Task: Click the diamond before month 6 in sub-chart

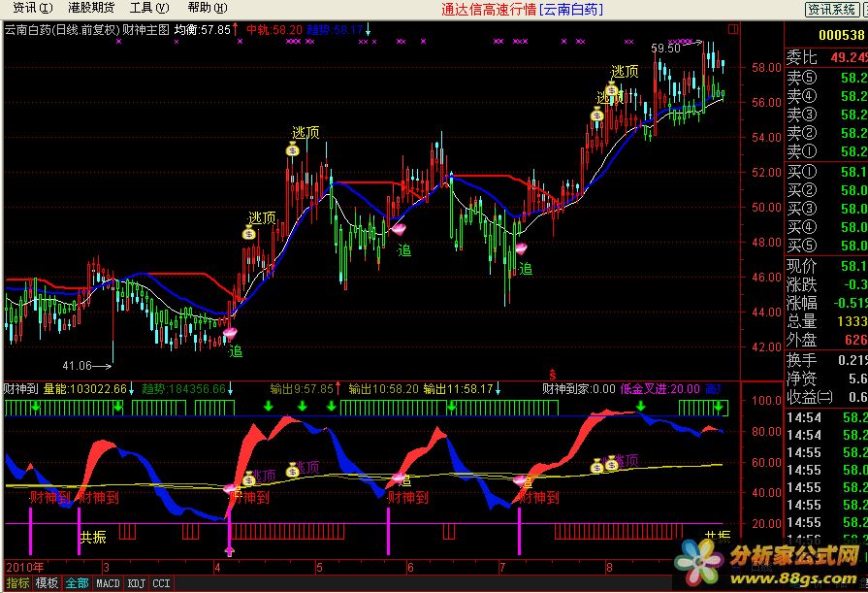Action: pos(398,478)
